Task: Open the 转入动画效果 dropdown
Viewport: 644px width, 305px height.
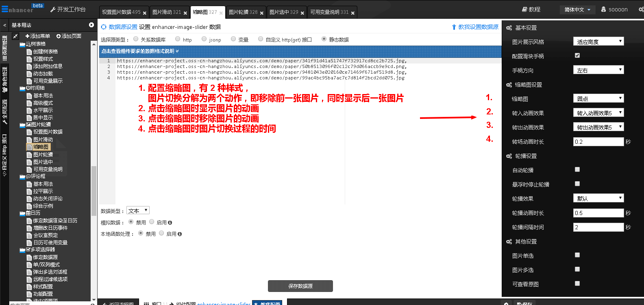Action: pos(598,113)
